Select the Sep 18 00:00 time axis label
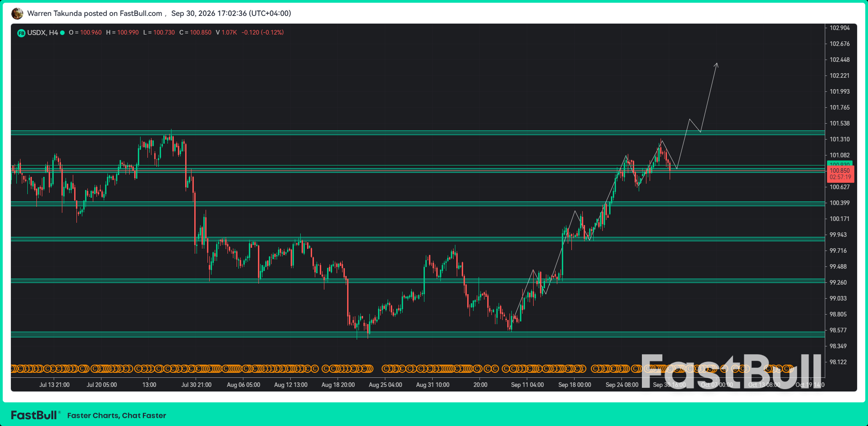 pyautogui.click(x=575, y=385)
